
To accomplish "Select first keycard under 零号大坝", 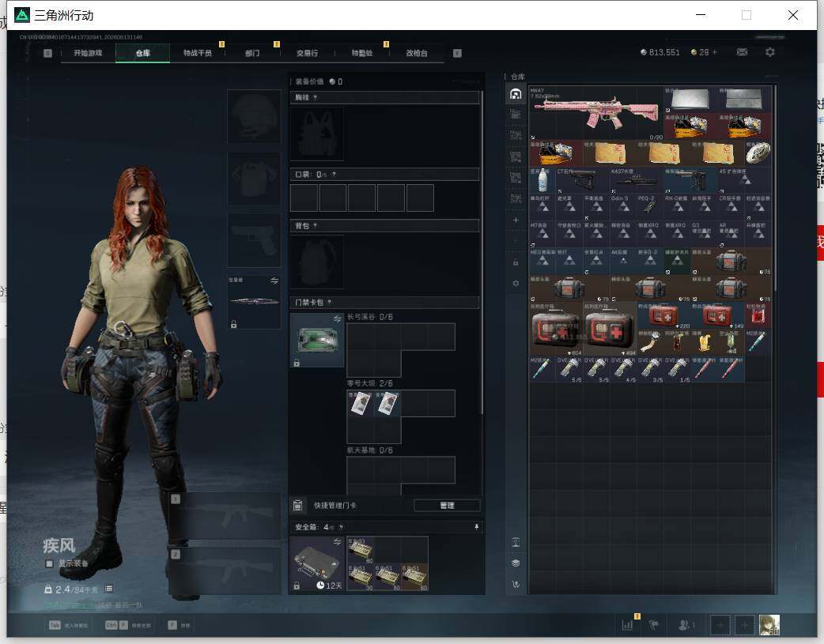I will coord(360,404).
